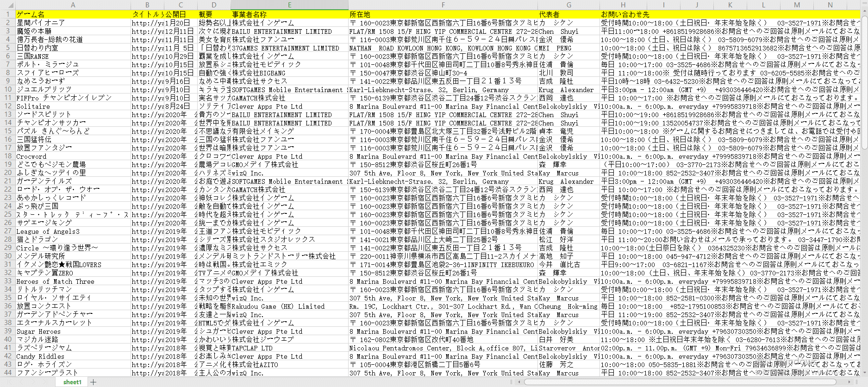Viewport: 868px width, 387px height.
Task: Select column H header
Action: [x=623, y=5]
